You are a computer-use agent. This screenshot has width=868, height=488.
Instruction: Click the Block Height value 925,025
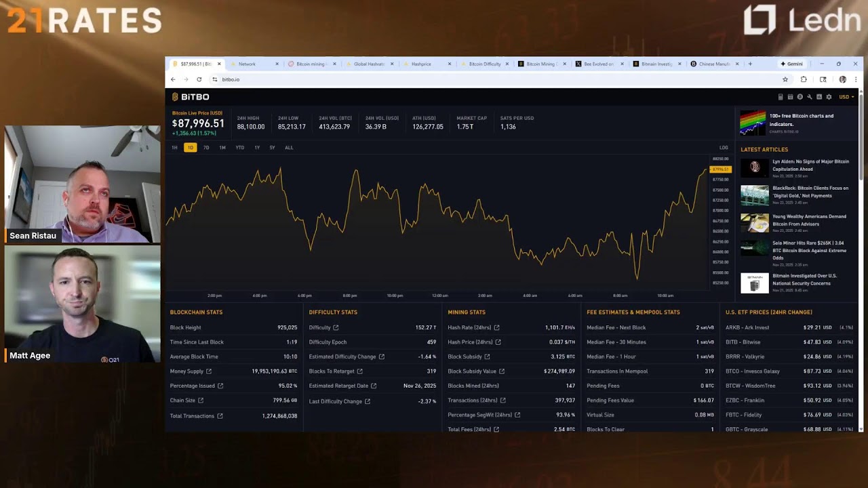(x=288, y=327)
